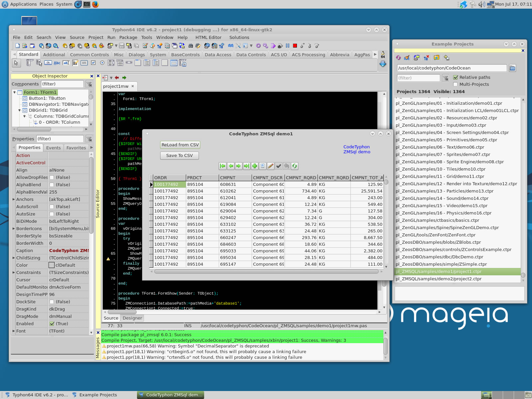Click the purple Run icon
532x399 pixels.
coord(273,46)
